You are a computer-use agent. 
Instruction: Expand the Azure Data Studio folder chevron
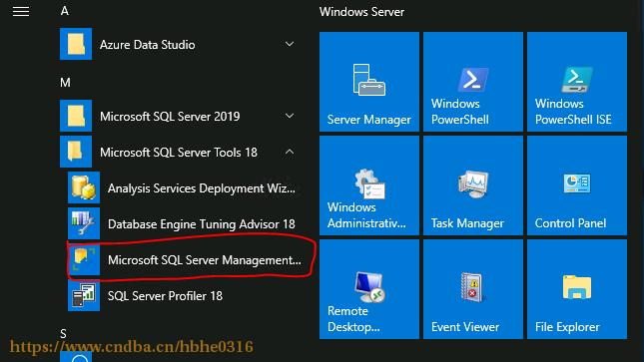[290, 44]
